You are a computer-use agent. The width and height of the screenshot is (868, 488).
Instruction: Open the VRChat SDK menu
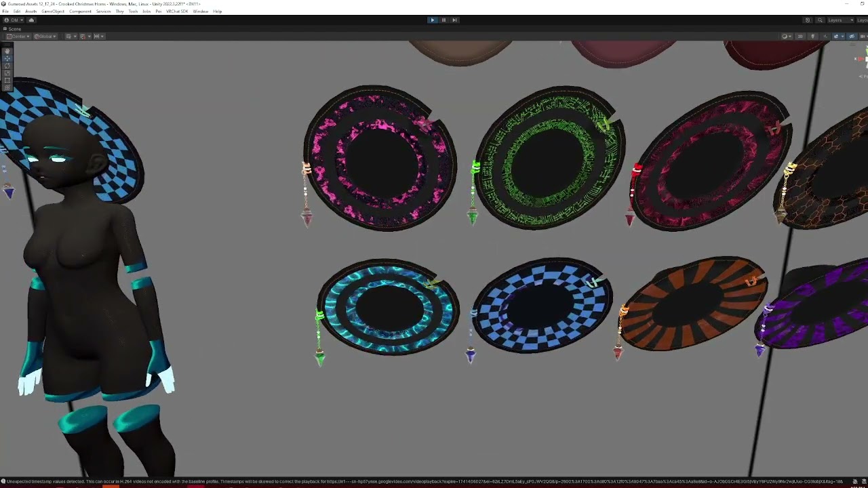pos(177,12)
